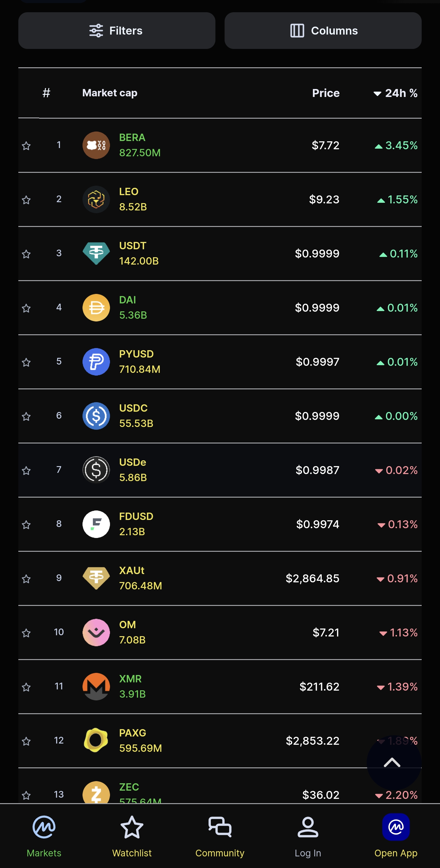This screenshot has width=440, height=868.
Task: Click the XAUt gold Tether icon
Action: [x=96, y=578]
